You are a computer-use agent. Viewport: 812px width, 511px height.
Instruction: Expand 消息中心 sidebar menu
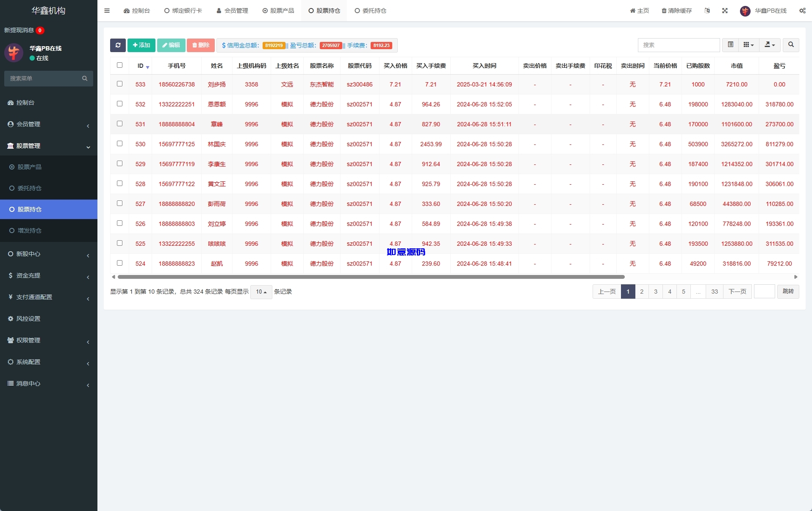point(49,383)
